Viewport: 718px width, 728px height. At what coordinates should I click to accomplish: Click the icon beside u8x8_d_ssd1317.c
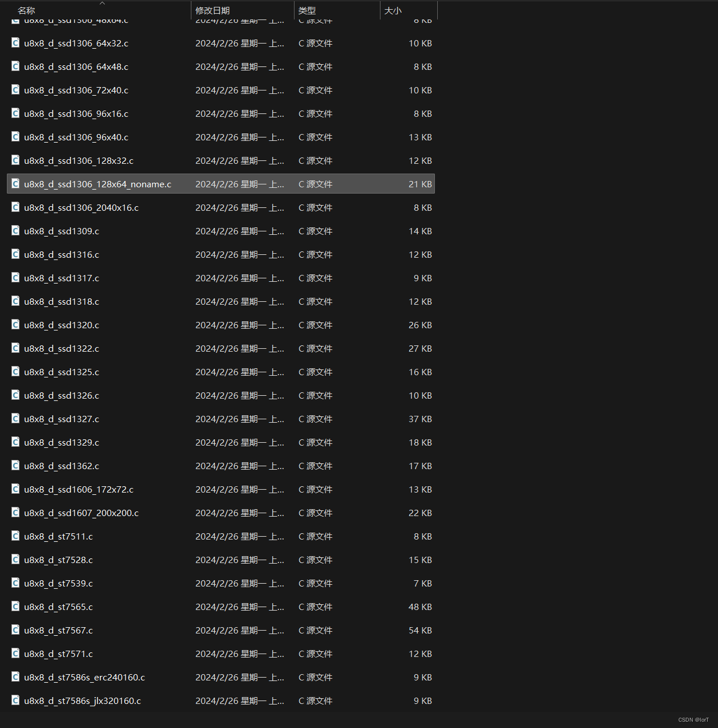click(x=15, y=278)
